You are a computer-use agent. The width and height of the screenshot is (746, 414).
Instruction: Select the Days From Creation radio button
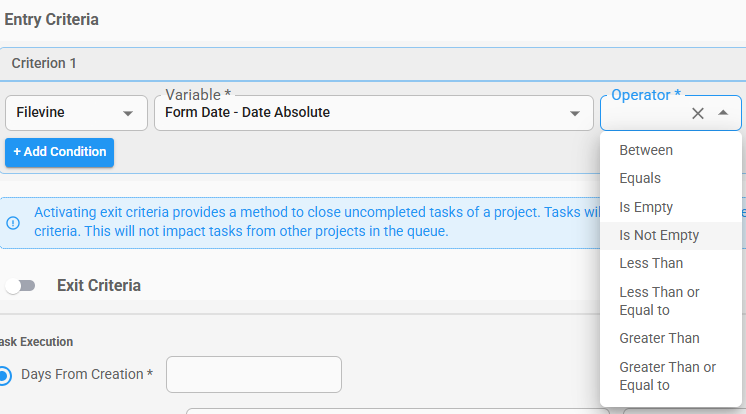click(x=4, y=375)
